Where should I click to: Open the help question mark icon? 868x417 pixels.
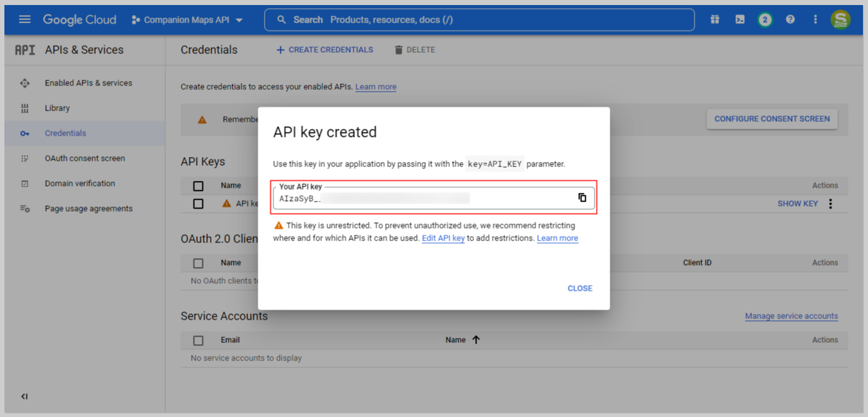pyautogui.click(x=790, y=19)
